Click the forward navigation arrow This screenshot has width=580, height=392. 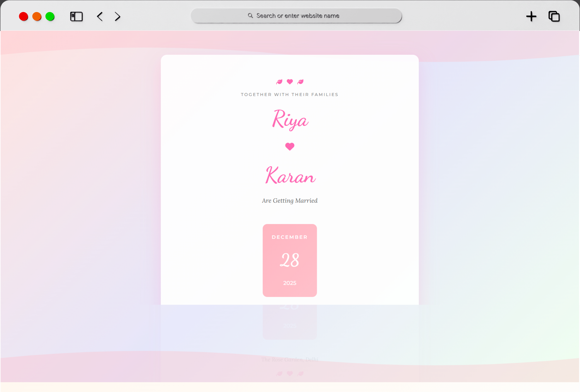(117, 16)
